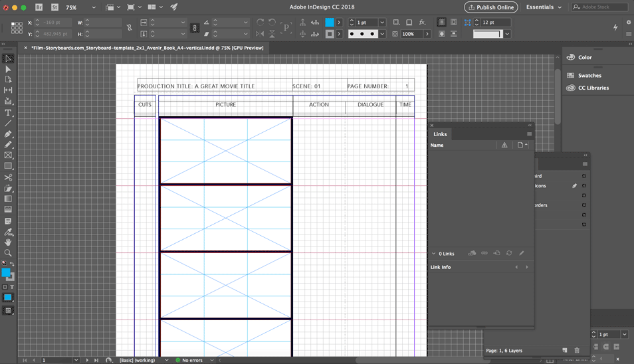634x364 pixels.
Task: Open the 75% zoom level dropdown
Action: pyautogui.click(x=81, y=7)
